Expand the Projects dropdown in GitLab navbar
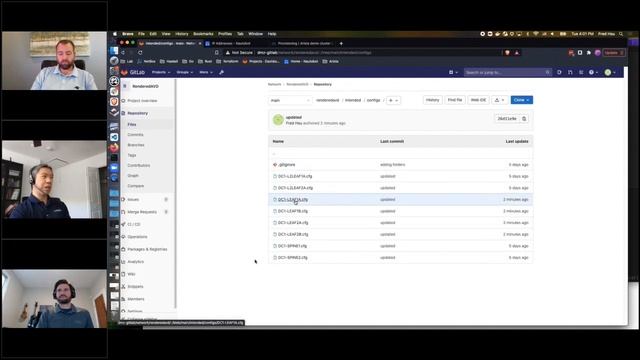Viewport: 640px width, 360px height. click(161, 72)
